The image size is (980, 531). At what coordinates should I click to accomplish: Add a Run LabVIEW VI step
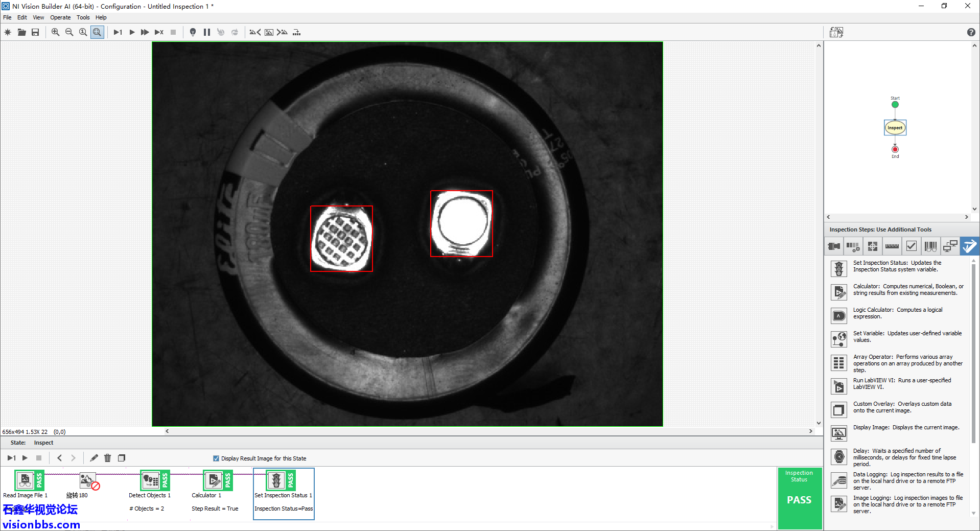(898, 385)
